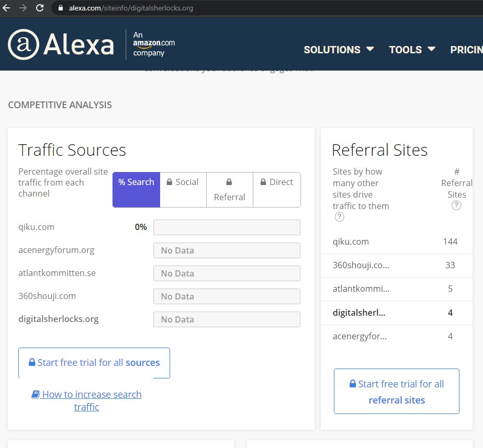
Task: Click atlantkommitten.se in Traffic Sources
Action: click(57, 273)
